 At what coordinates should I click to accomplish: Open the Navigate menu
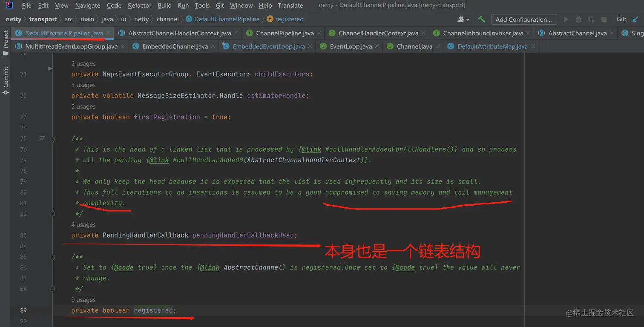tap(88, 6)
